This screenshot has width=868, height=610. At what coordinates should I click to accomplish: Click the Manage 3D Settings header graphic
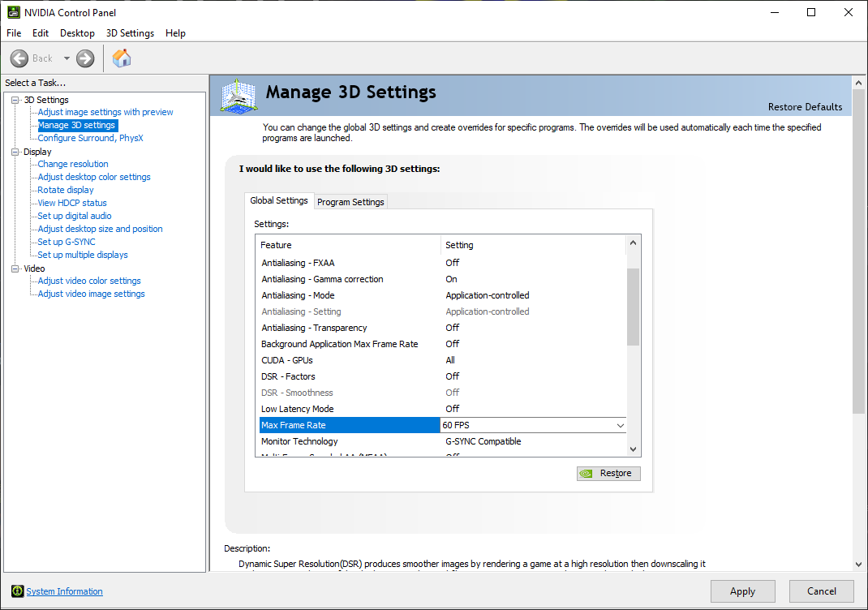tap(238, 97)
